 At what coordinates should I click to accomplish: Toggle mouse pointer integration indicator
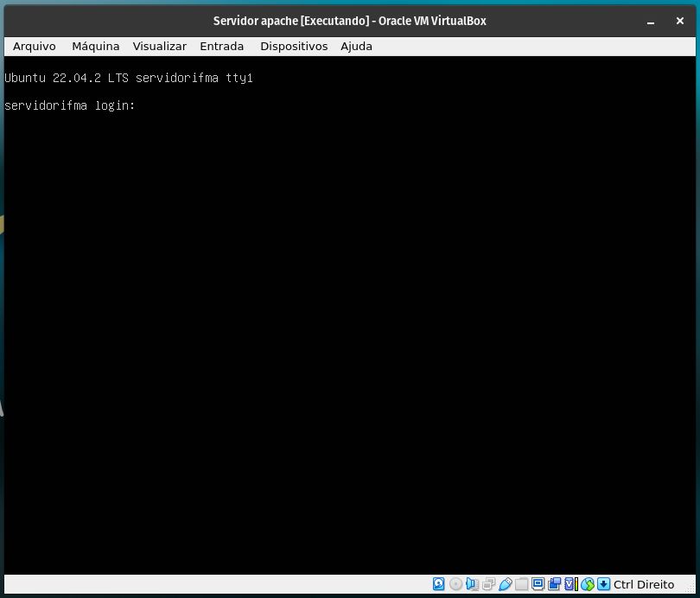click(588, 584)
